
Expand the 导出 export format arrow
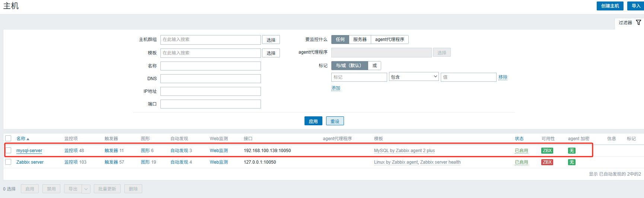[86, 189]
